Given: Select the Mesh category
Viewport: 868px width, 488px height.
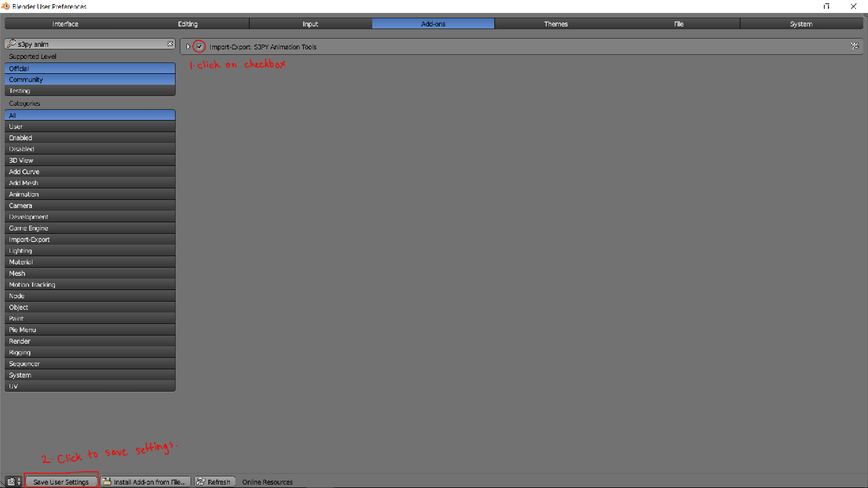Looking at the screenshot, I should tap(90, 273).
